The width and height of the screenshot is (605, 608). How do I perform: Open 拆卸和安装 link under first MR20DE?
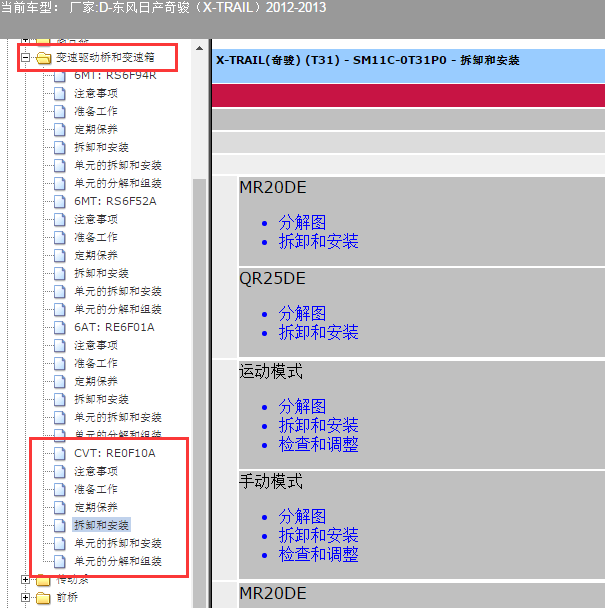[318, 242]
